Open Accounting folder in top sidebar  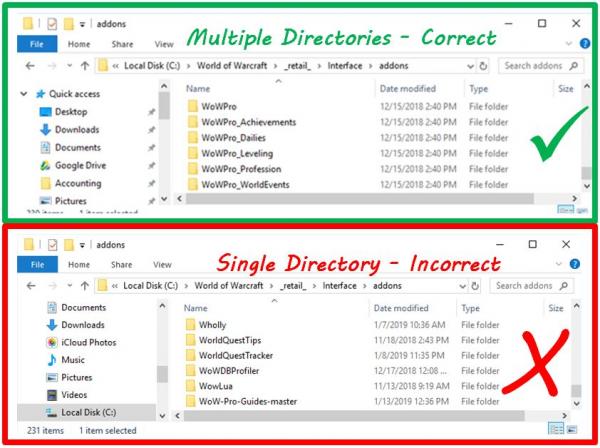pyautogui.click(x=71, y=183)
